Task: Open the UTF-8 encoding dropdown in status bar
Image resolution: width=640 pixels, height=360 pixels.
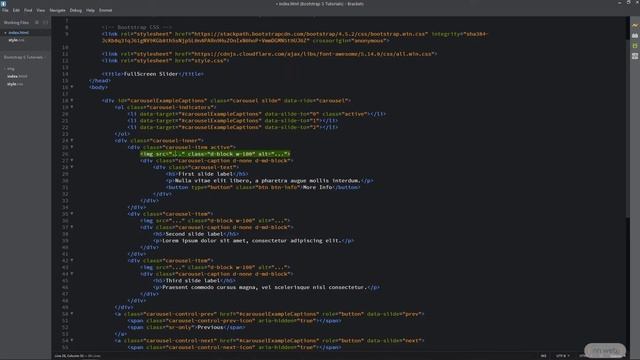Action: pyautogui.click(x=562, y=356)
